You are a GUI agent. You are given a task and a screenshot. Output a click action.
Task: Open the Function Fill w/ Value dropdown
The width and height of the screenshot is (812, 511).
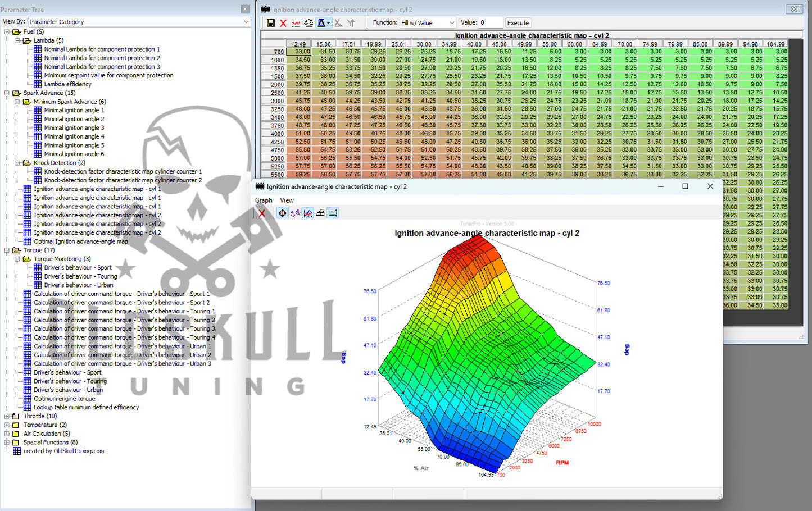click(x=428, y=23)
